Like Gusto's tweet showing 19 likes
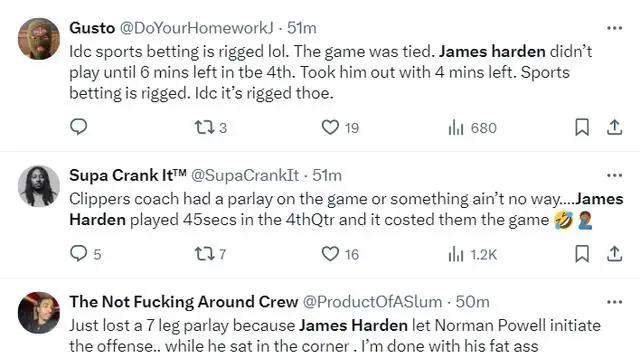Screen dimensions: 640x360 pyautogui.click(x=340, y=127)
